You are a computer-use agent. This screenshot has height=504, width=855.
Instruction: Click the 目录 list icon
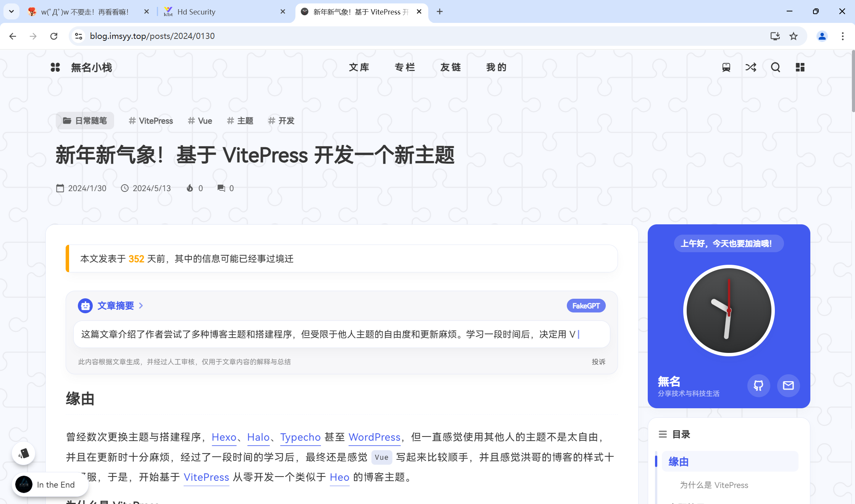click(x=663, y=434)
